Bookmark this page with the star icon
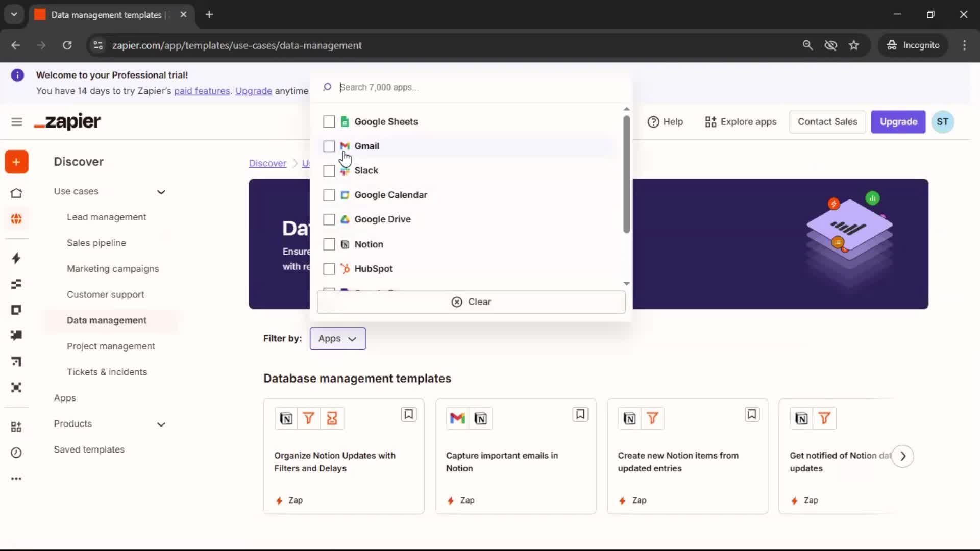The height and width of the screenshot is (551, 980). tap(854, 45)
